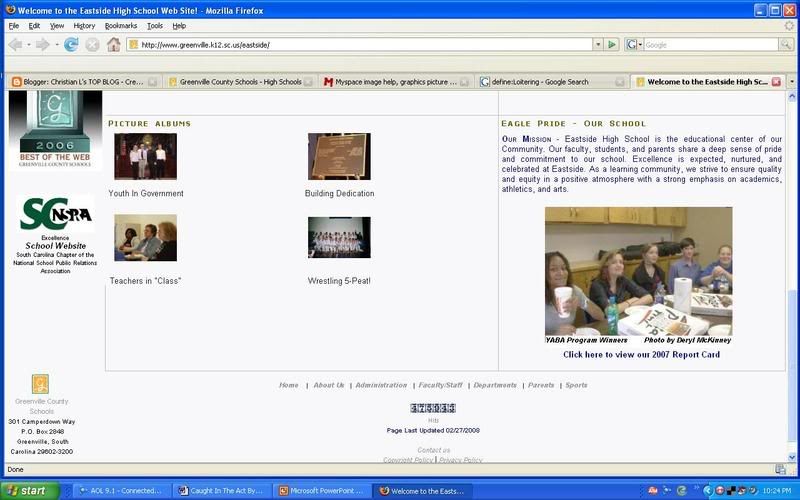This screenshot has height=500, width=800.
Task: Click the hit counter image
Action: tap(433, 408)
